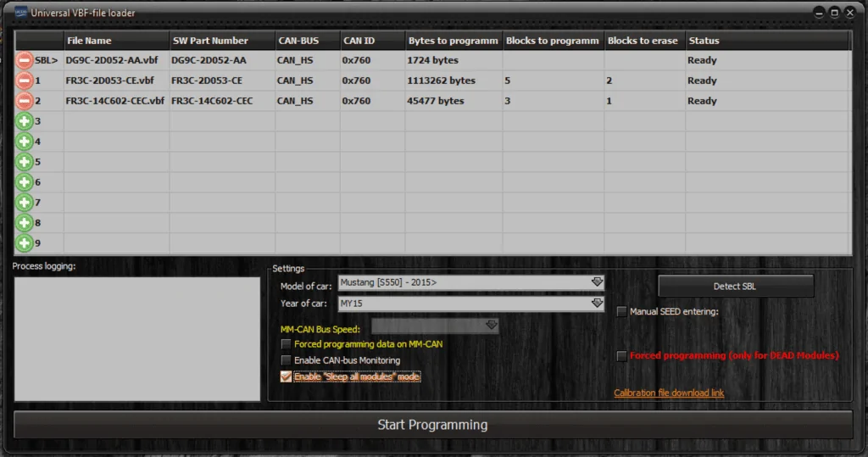Viewport: 868px width, 457px height.
Task: Add a VBF file to row 5
Action: pyautogui.click(x=24, y=162)
